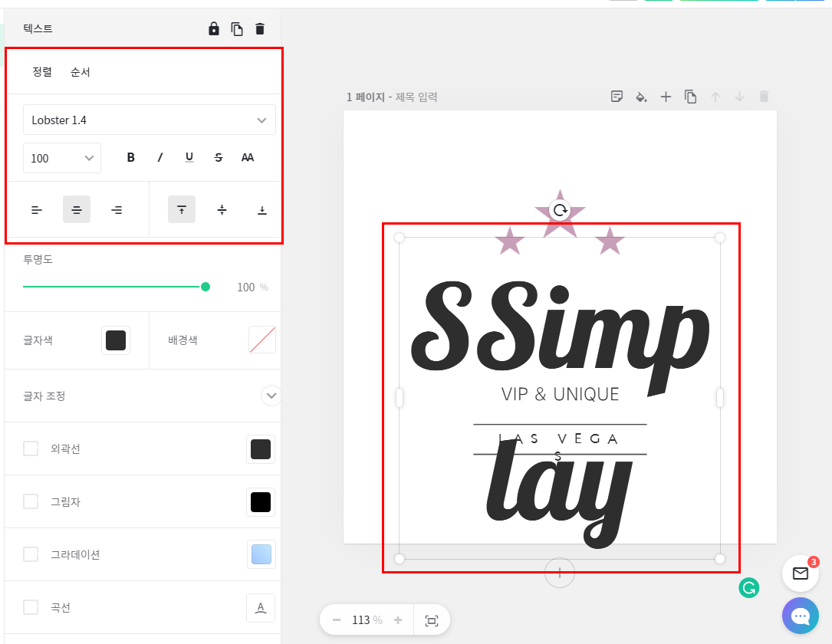The height and width of the screenshot is (644, 832).
Task: Enable the 곡선 curve checkbox
Action: point(31,607)
